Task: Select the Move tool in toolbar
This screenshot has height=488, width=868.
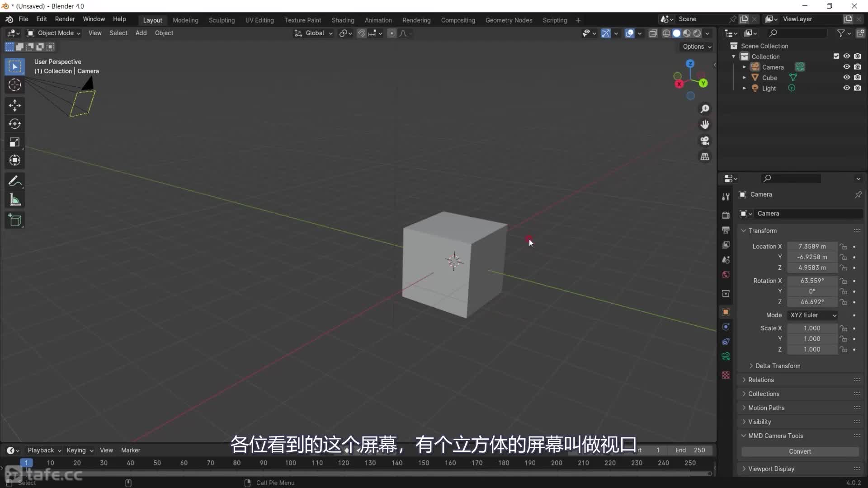Action: tap(14, 105)
